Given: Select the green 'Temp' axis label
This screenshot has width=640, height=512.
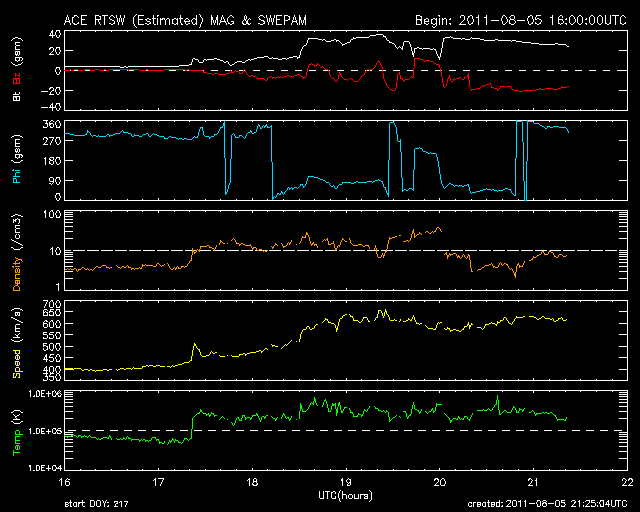Looking at the screenshot, I should [17, 442].
